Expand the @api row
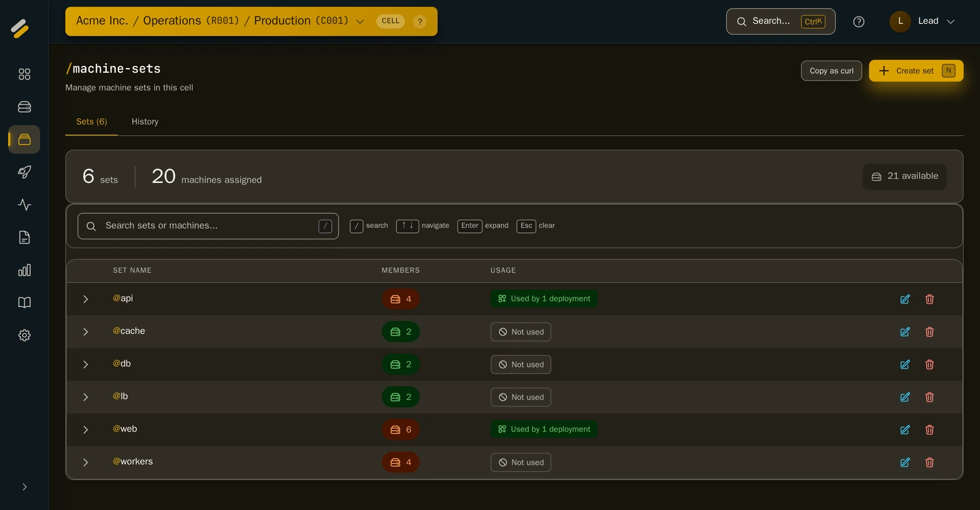 click(x=86, y=299)
